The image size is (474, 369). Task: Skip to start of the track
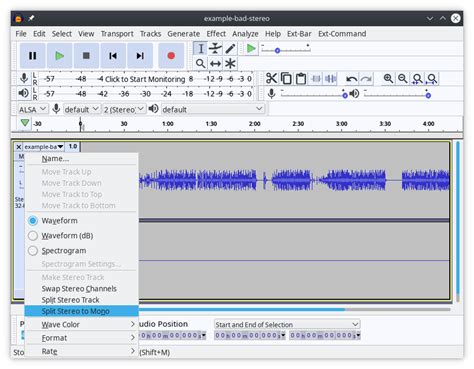click(x=113, y=56)
